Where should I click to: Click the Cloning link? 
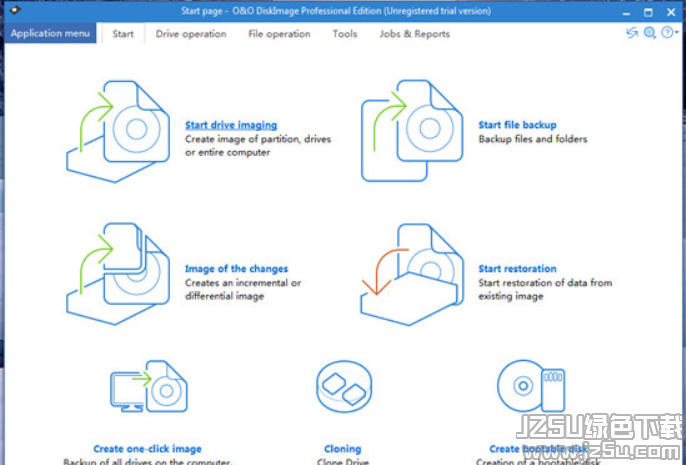click(343, 449)
